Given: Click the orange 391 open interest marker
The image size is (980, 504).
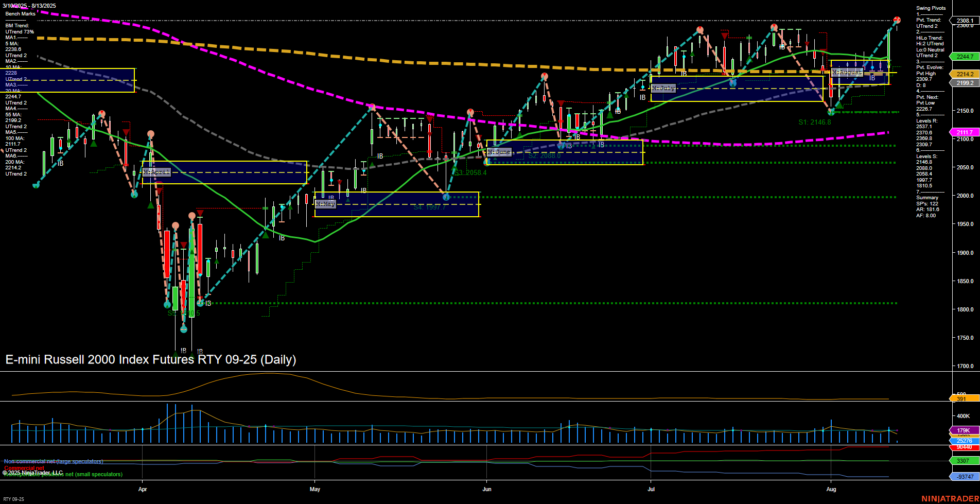Looking at the screenshot, I should [x=962, y=399].
